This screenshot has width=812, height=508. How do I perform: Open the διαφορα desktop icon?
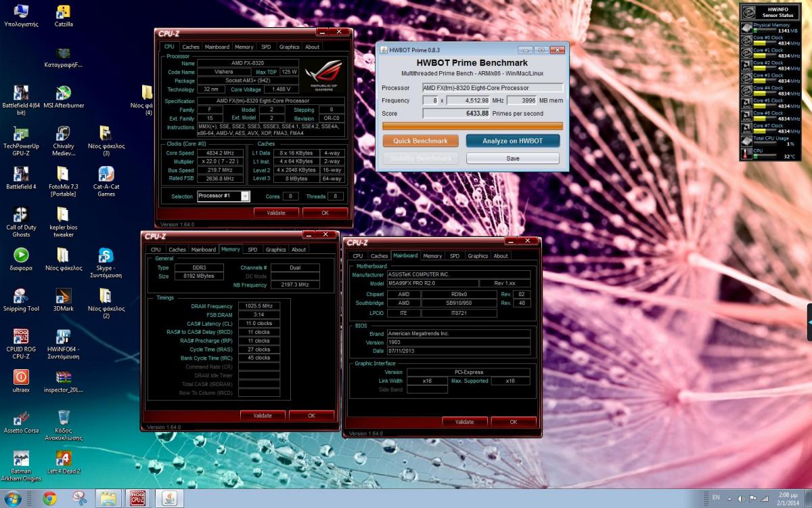coord(21,259)
